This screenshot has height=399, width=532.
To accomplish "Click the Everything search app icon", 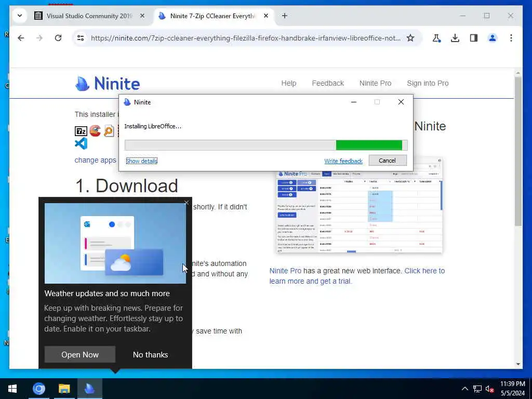I will tap(109, 131).
